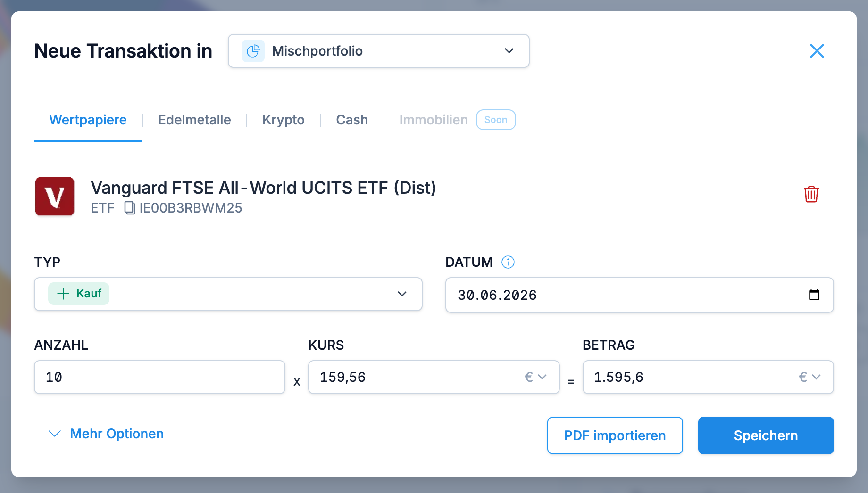The image size is (868, 493).
Task: Click the Neue Transaktion in heading
Action: [123, 51]
